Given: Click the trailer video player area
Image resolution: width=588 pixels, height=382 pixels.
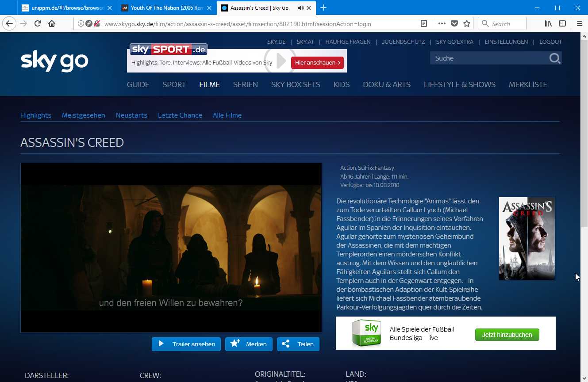Looking at the screenshot, I should coord(171,248).
